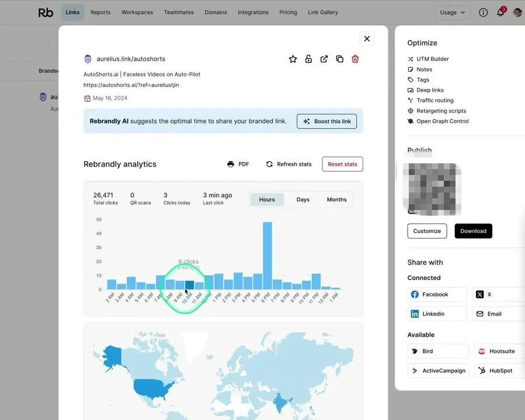Screen dimensions: 525x420
Task: Click the Rebrandly Rb logo
Action: [46, 12]
